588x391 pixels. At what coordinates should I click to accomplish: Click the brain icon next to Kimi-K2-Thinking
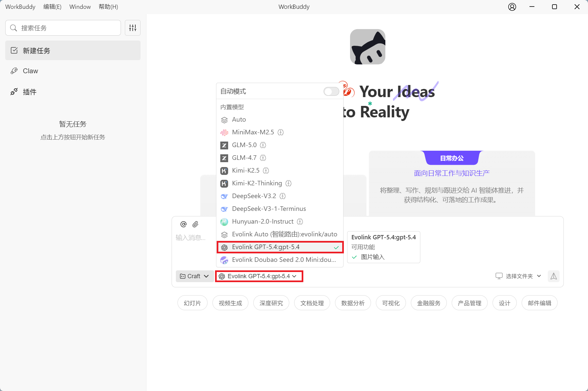289,183
